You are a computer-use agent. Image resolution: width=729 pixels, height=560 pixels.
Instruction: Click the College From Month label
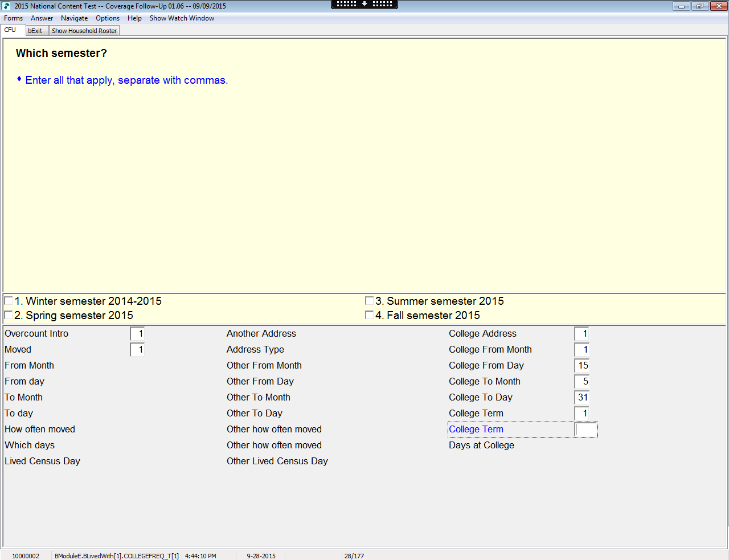pos(490,350)
